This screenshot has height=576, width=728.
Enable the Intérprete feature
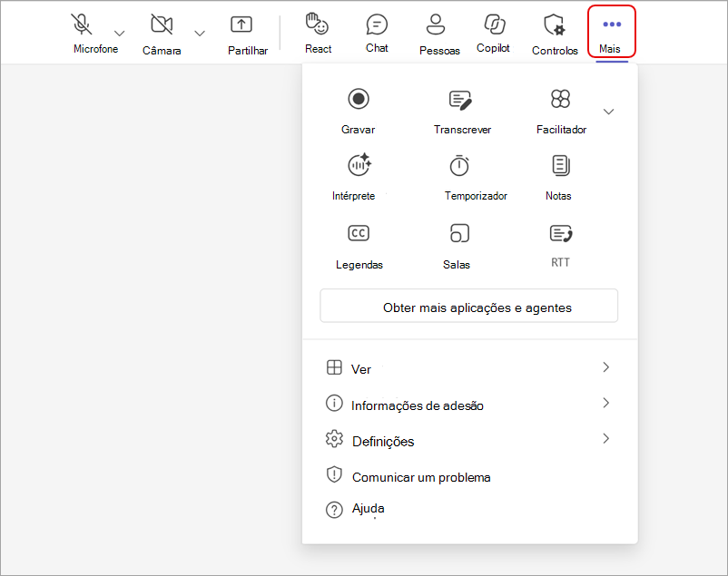click(x=354, y=176)
